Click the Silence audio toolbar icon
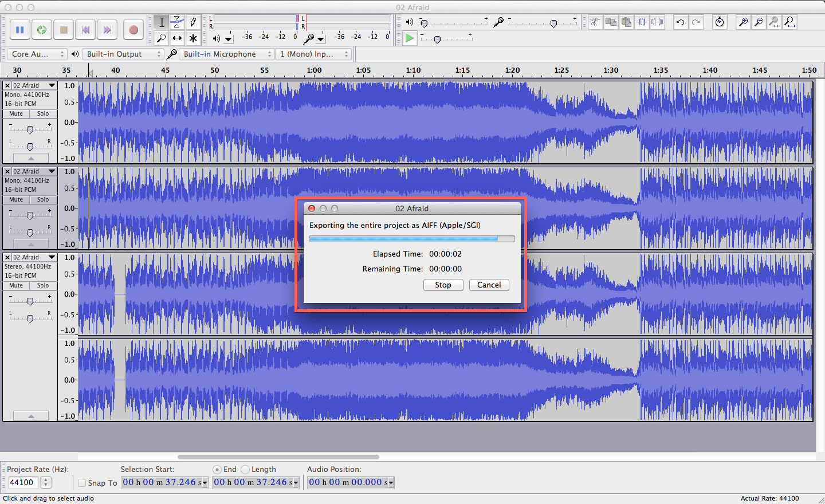The image size is (825, 504). [x=657, y=22]
